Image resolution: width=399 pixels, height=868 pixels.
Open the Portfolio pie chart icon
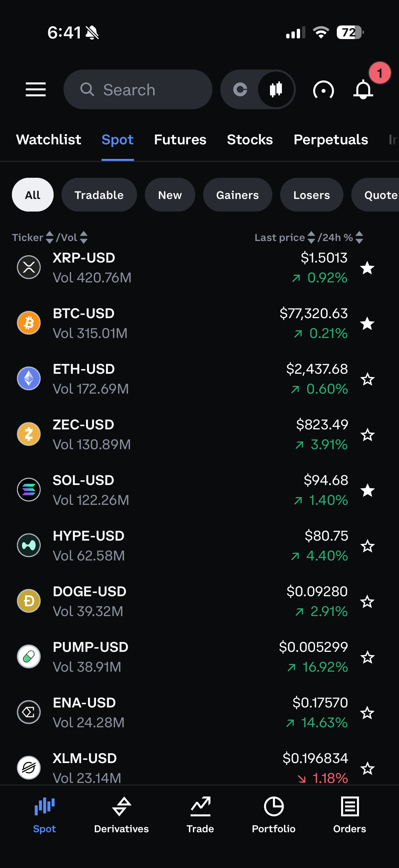tap(273, 806)
